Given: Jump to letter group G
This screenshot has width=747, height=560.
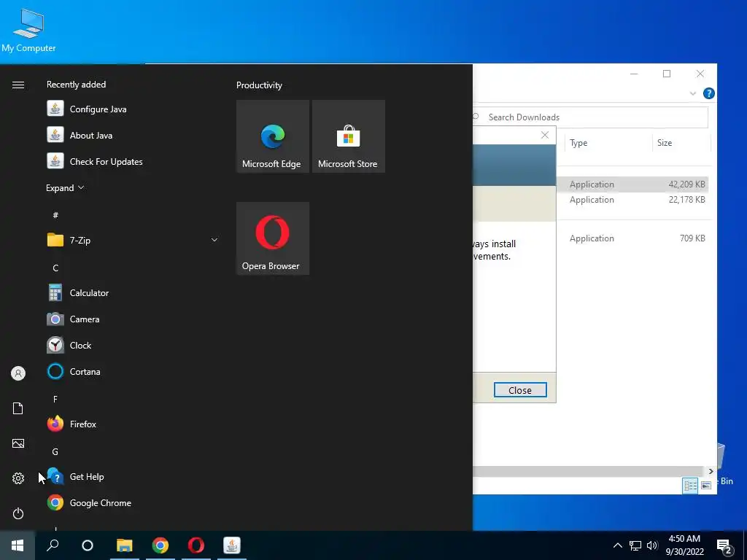Looking at the screenshot, I should tap(55, 451).
